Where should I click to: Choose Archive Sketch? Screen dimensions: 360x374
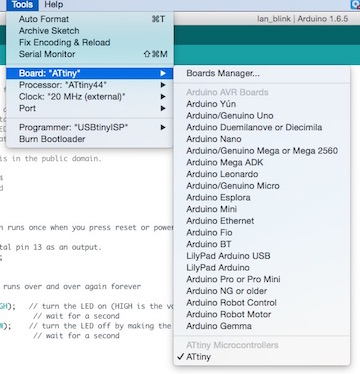point(90,31)
